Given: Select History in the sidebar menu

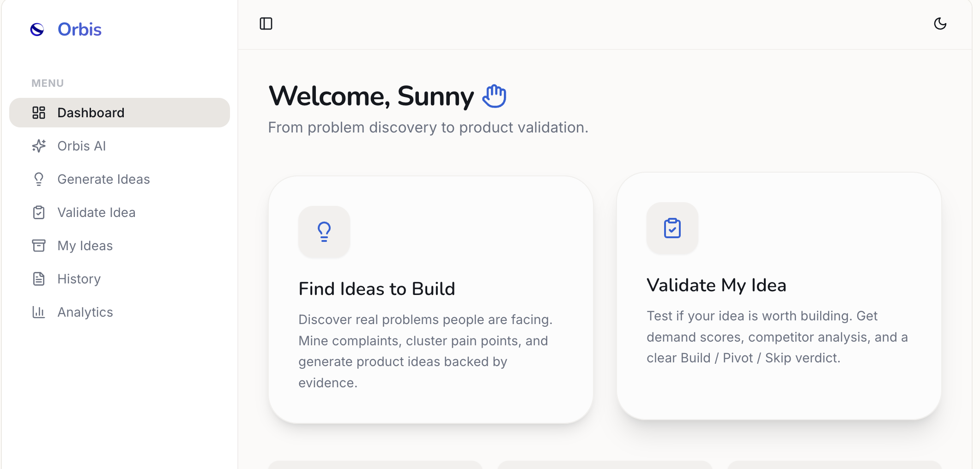Looking at the screenshot, I should (x=79, y=279).
